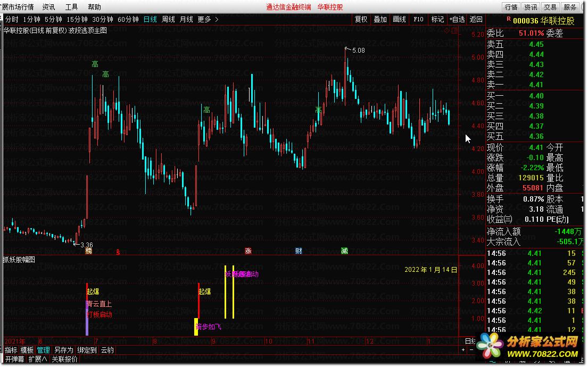Screen dimensions: 588x367
Task: Click the red split-window icon above the chart
Action: [454, 31]
